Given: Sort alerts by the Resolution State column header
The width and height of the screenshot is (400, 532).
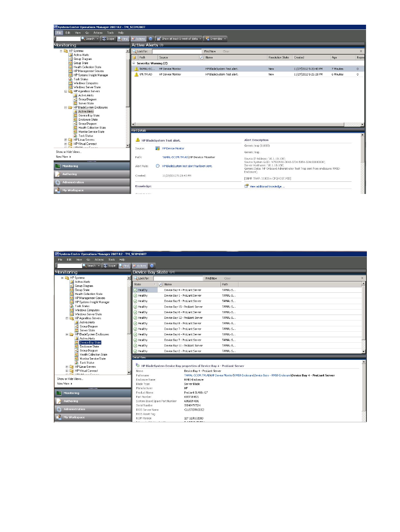Looking at the screenshot, I should pos(279,57).
